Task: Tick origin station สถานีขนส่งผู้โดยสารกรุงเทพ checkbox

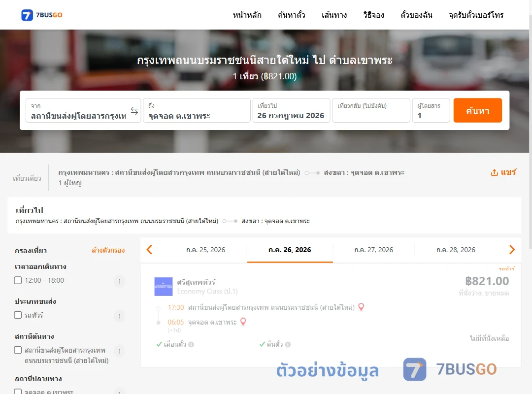Action: 18,350
